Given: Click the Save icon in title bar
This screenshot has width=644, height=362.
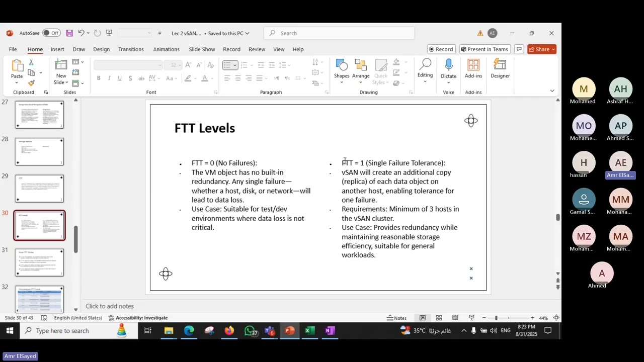Looking at the screenshot, I should click(69, 33).
